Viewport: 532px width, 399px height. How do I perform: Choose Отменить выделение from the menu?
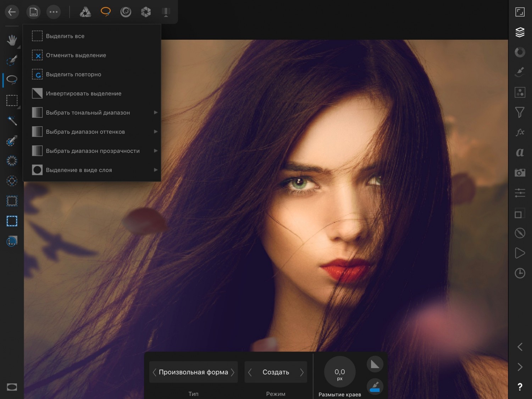pos(92,55)
